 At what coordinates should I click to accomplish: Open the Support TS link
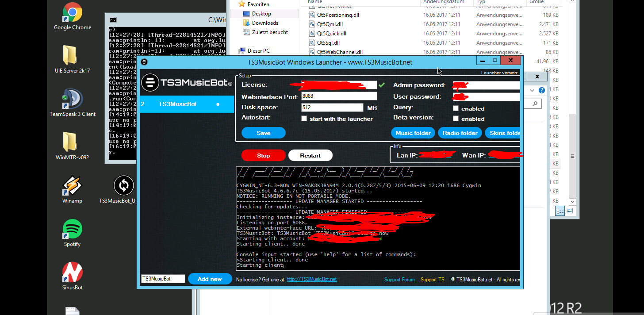(x=433, y=279)
